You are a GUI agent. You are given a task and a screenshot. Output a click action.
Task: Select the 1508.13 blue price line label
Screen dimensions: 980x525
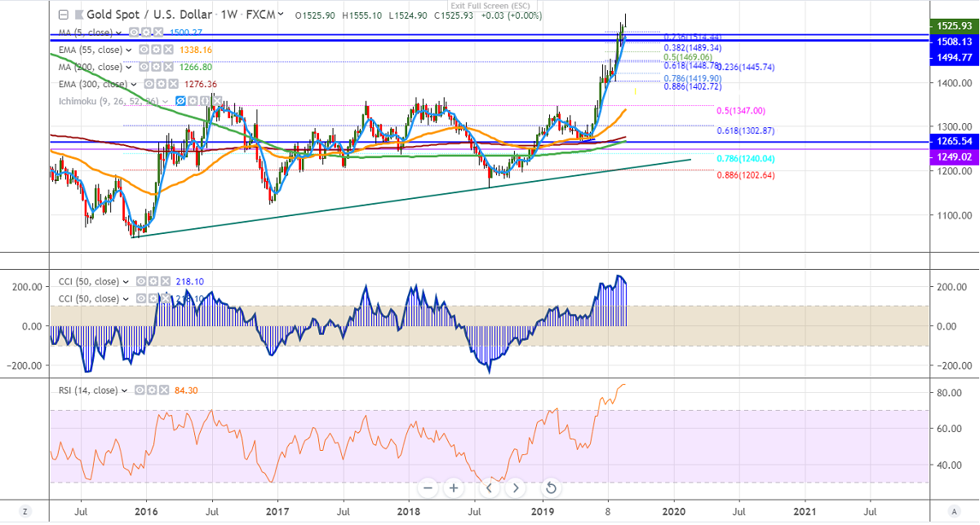954,41
